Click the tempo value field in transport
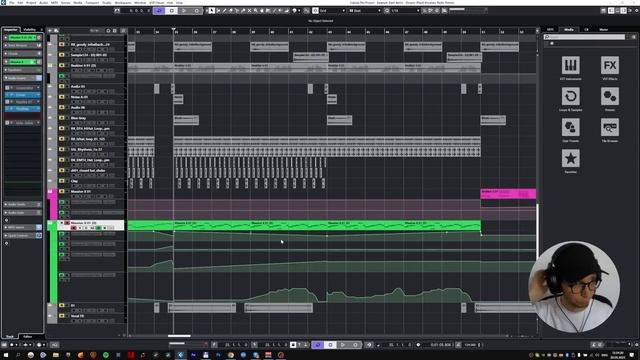 (470, 345)
